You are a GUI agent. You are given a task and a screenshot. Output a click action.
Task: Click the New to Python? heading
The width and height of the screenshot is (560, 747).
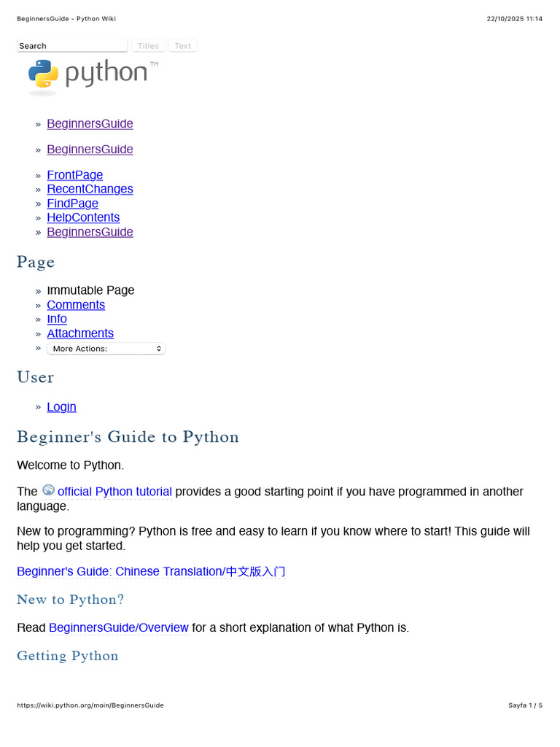pos(71,600)
